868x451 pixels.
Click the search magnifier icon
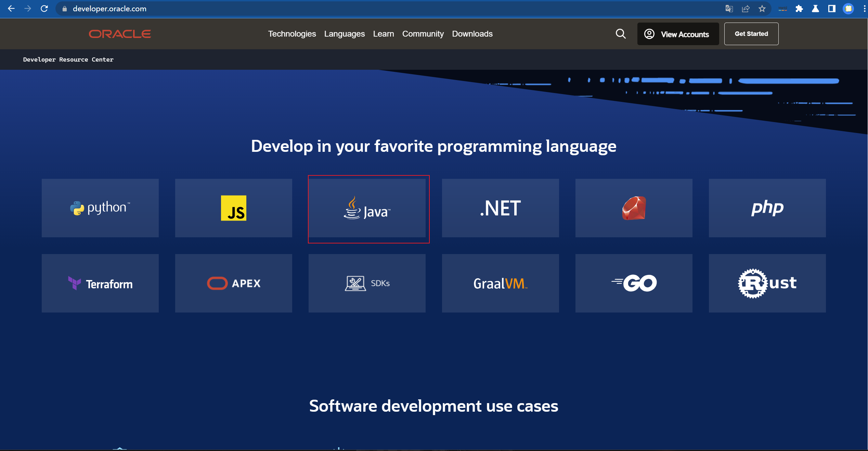[x=621, y=34]
